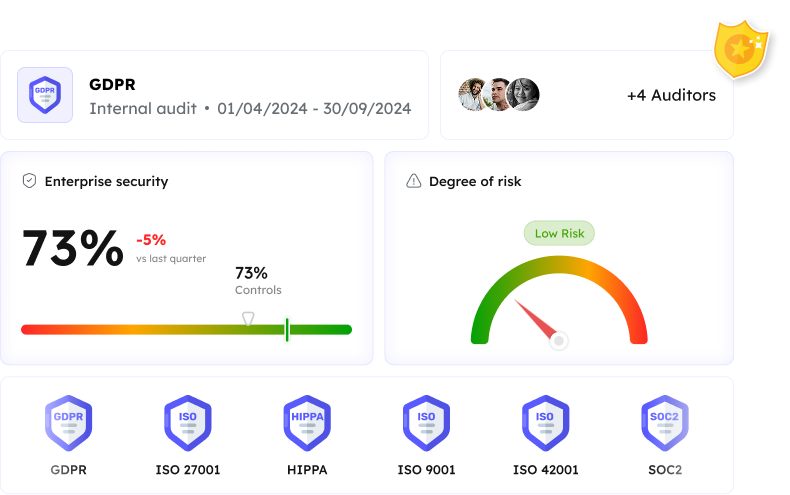Click the Degree of risk warning triangle icon
This screenshot has width=790, height=495.
coord(414,180)
